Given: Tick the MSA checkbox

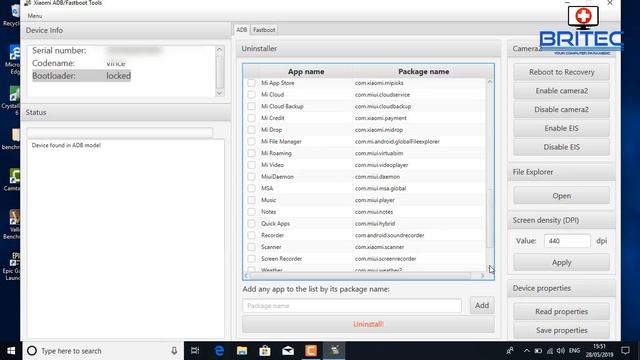Looking at the screenshot, I should point(251,188).
